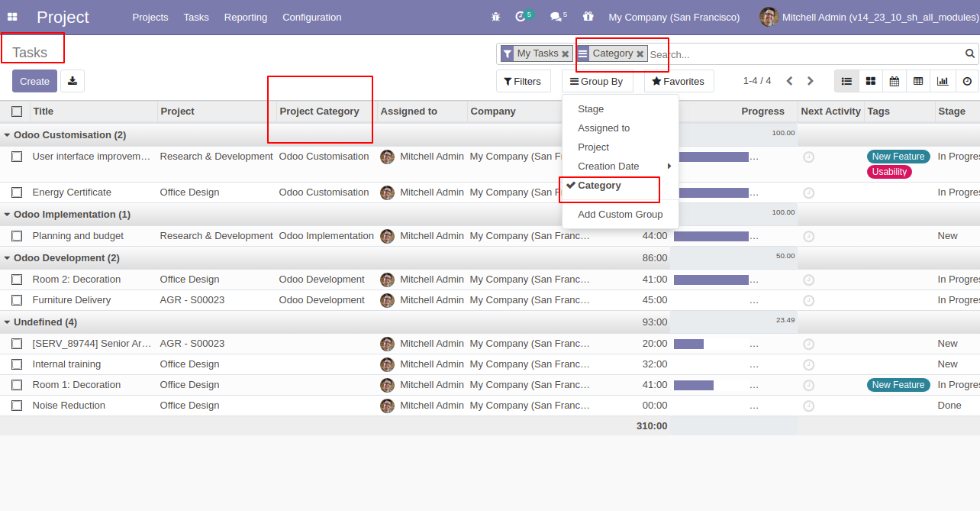Switch to pivot table view
Image resolution: width=980 pixels, height=511 pixels.
[x=918, y=81]
